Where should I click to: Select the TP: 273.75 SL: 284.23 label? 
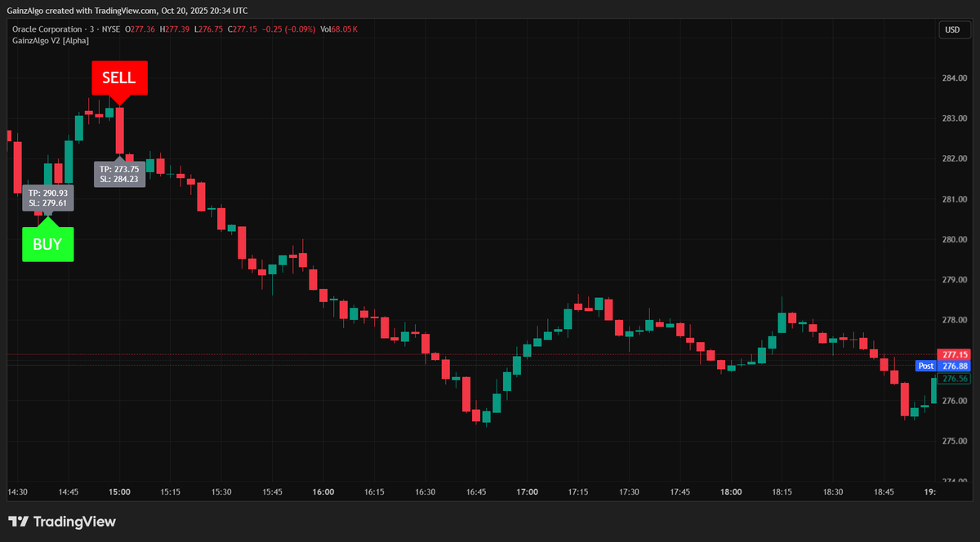(x=119, y=174)
